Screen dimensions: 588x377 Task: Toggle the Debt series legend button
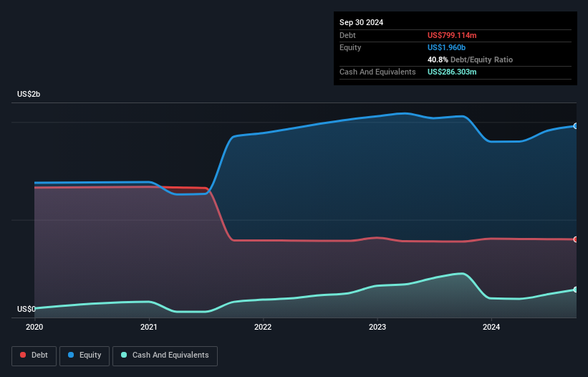[x=34, y=355]
